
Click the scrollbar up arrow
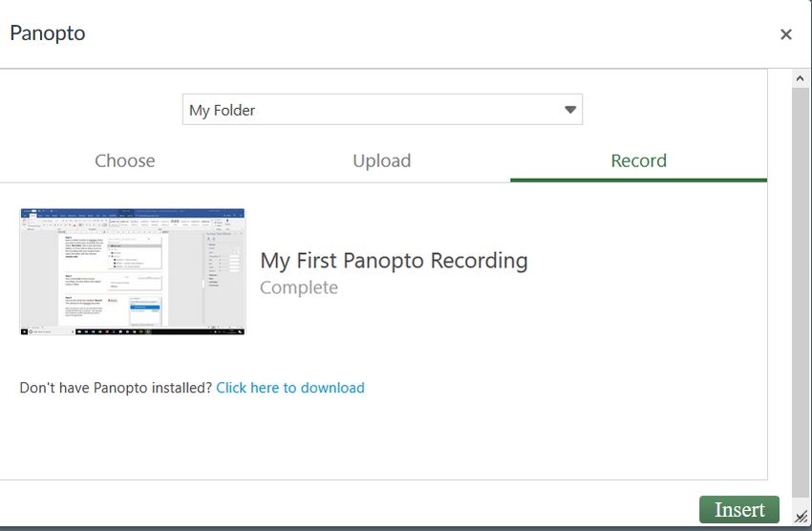[x=801, y=78]
